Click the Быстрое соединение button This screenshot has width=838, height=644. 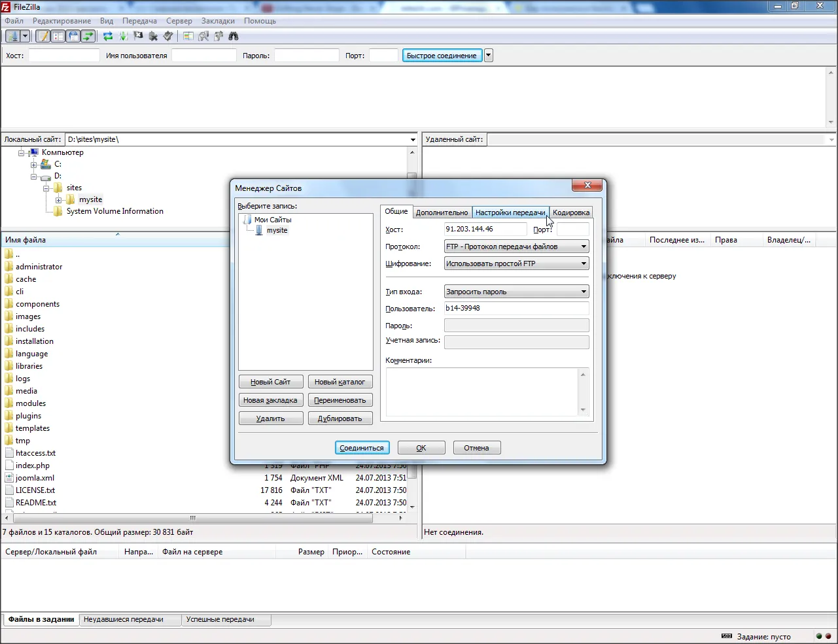pyautogui.click(x=442, y=56)
